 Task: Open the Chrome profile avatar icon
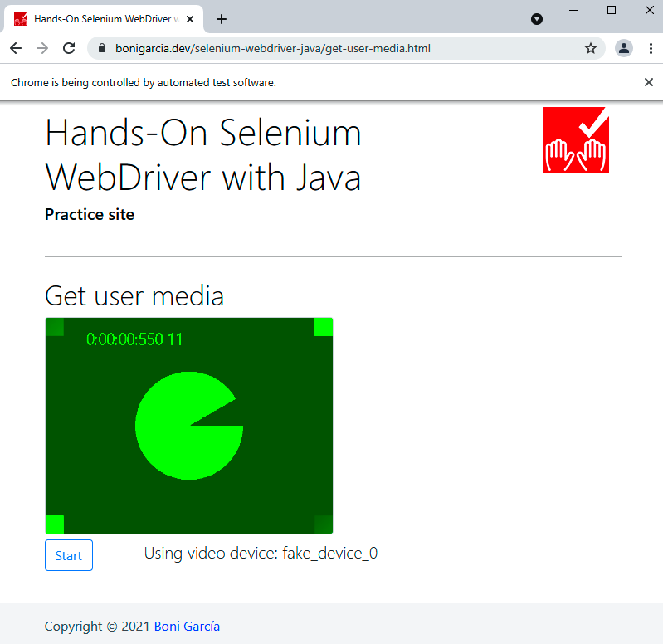point(623,48)
